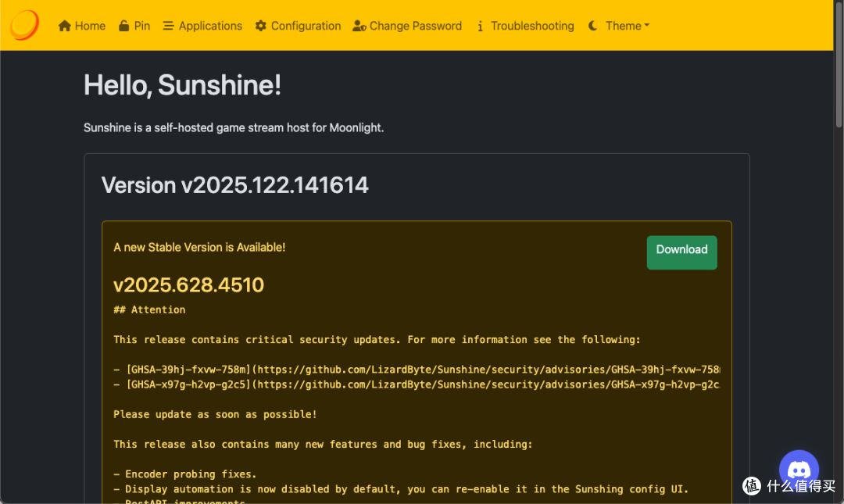Screen dimensions: 844x504
Task: Click the GHSA-39hj-fxvw-758m advisory link text
Action: pos(188,369)
